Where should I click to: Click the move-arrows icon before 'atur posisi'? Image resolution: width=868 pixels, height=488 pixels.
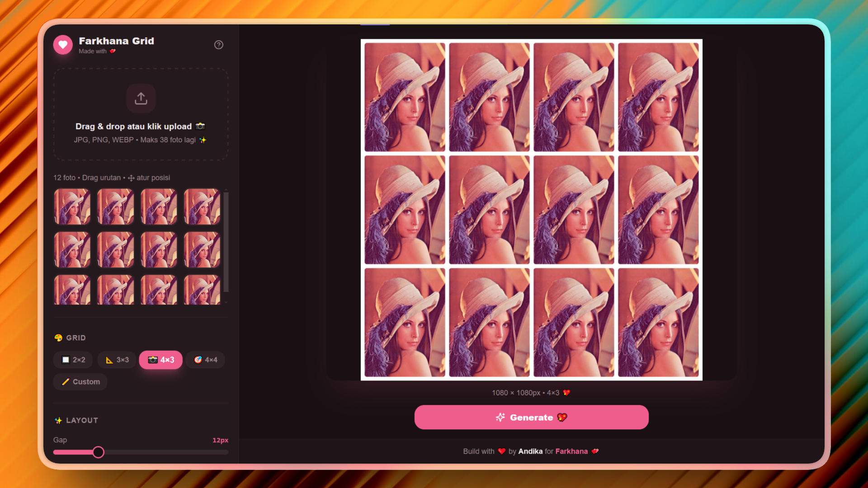click(x=131, y=178)
